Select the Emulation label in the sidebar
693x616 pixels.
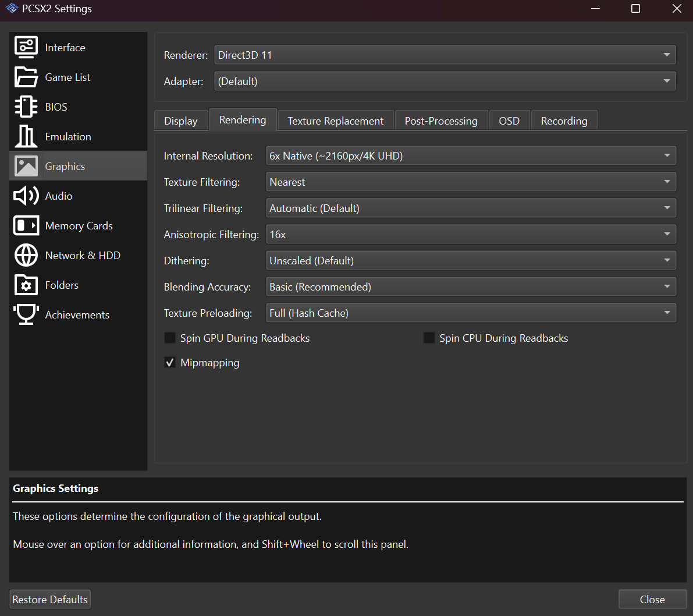pyautogui.click(x=68, y=137)
